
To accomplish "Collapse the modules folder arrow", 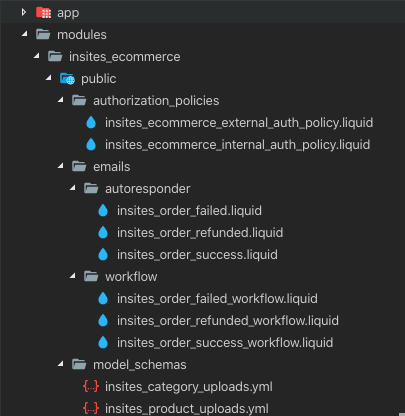I will (x=25, y=34).
